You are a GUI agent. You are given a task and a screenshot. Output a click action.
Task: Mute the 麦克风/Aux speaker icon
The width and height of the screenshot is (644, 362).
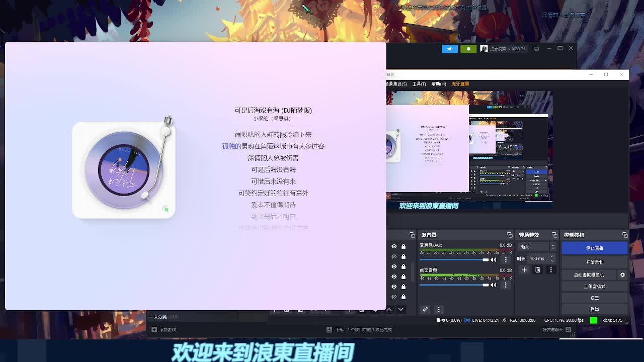coord(493,260)
